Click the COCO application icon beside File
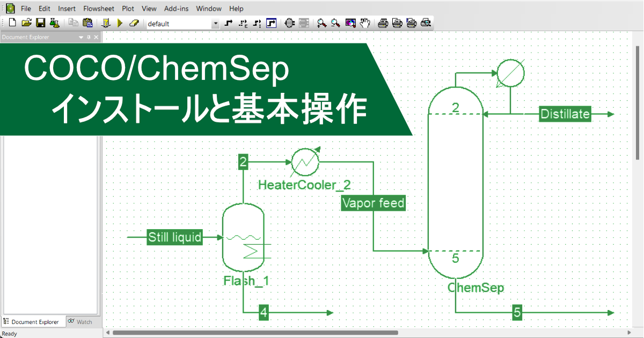 [10, 9]
